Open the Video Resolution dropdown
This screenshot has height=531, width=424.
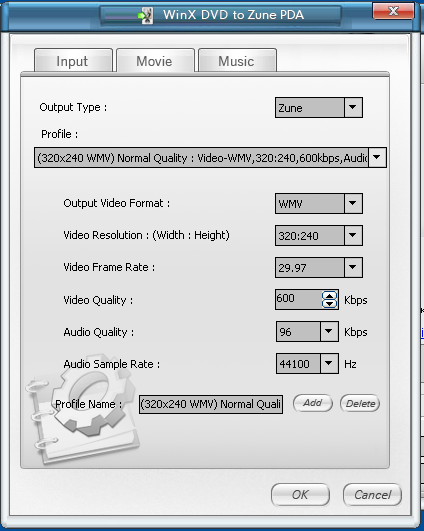(x=353, y=235)
